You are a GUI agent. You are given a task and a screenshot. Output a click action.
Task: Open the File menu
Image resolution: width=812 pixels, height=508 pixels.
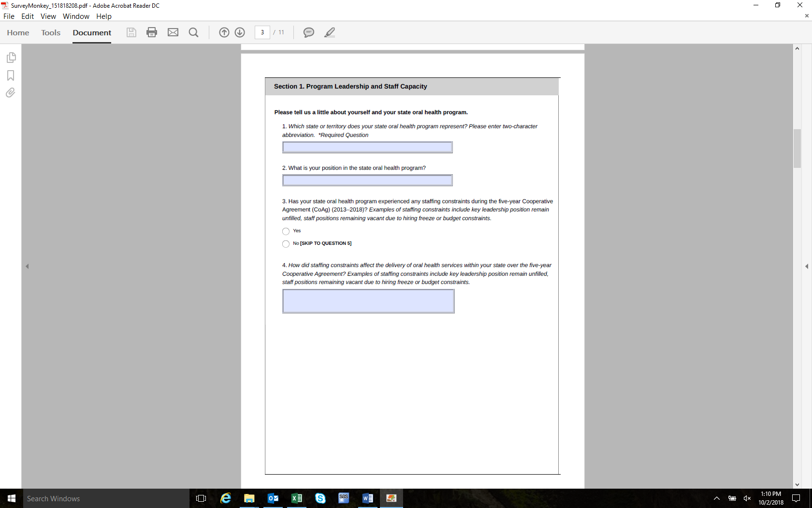9,16
